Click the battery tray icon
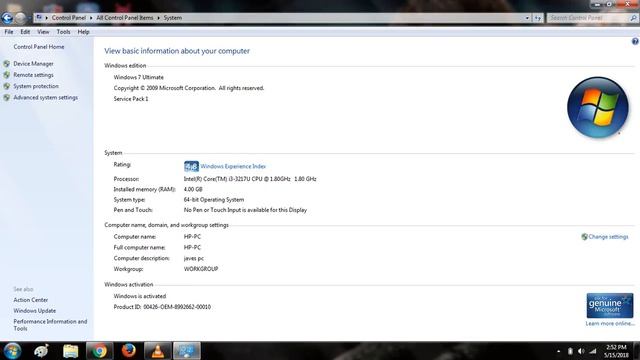 click(570, 351)
